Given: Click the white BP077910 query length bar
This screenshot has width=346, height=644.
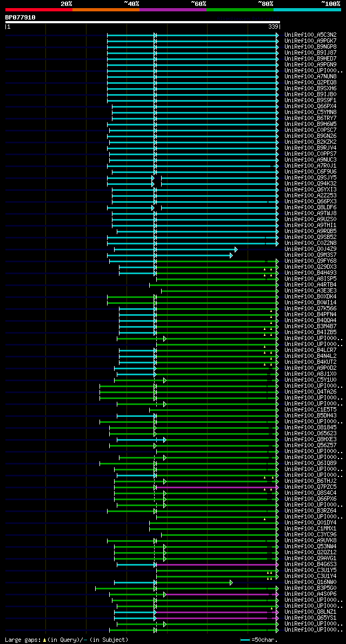Looking at the screenshot, I should 142,22.
